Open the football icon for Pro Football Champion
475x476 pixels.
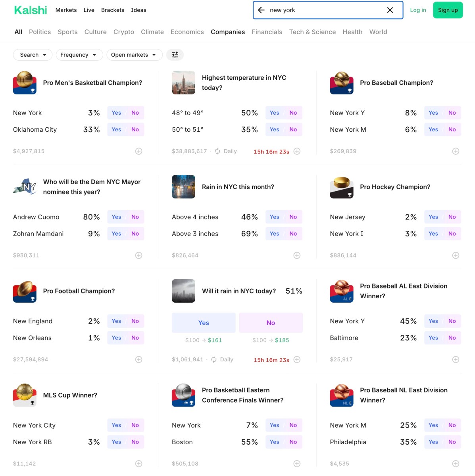pos(25,291)
